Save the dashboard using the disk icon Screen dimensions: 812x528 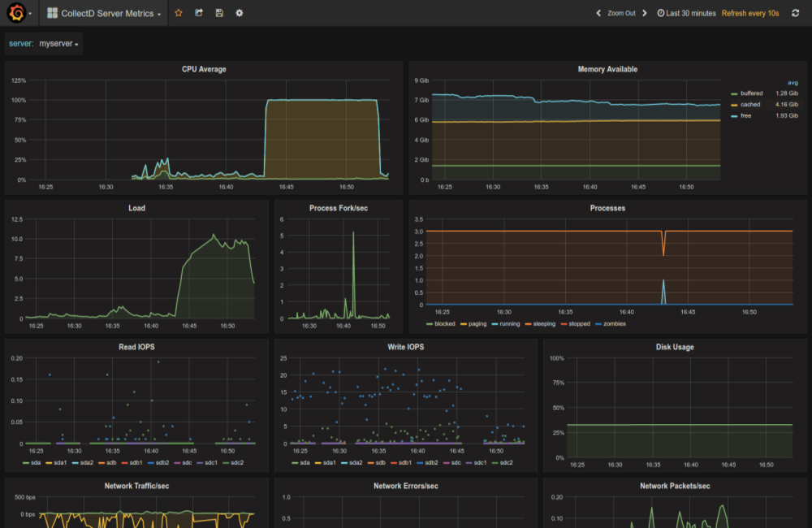(219, 13)
